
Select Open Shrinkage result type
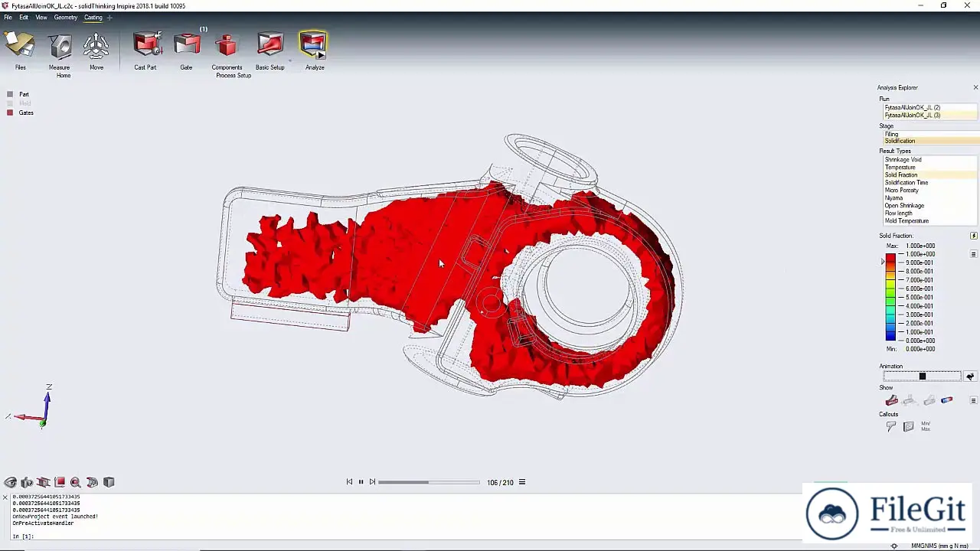[929, 206]
